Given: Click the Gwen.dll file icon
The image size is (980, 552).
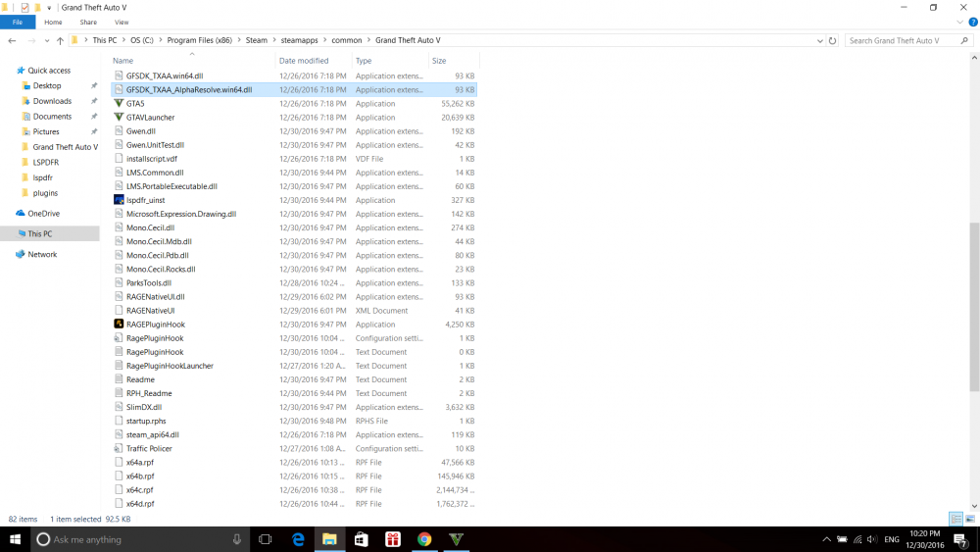Looking at the screenshot, I should point(119,130).
